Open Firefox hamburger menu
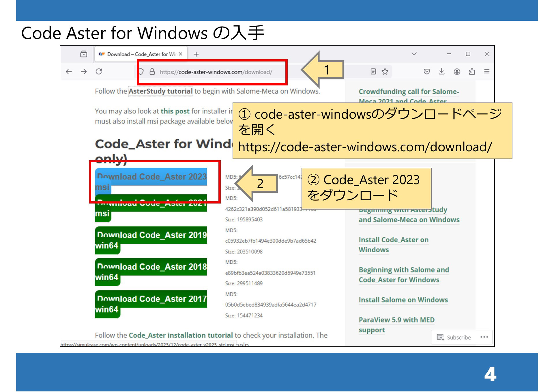Viewport: 554px width, 392px height. click(x=487, y=72)
